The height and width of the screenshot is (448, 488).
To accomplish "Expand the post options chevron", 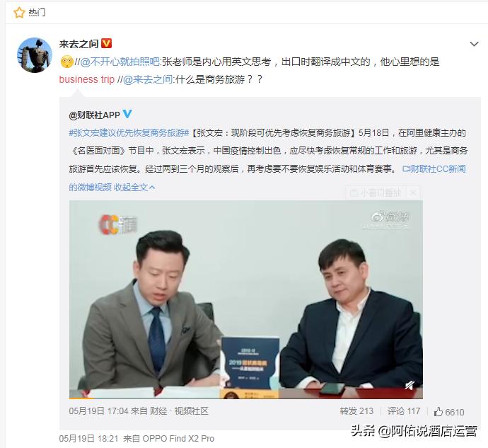I will pos(474,45).
